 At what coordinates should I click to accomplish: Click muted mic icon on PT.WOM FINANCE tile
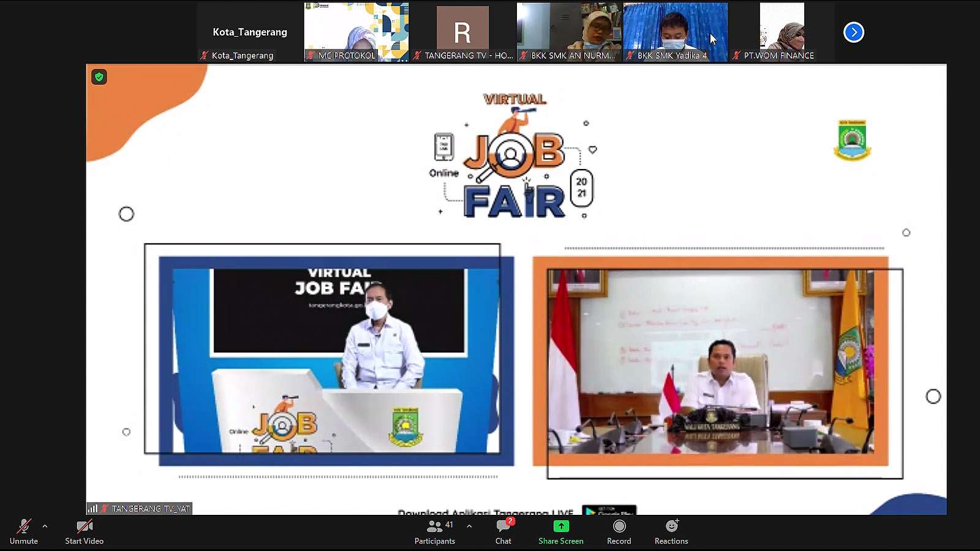(x=737, y=55)
